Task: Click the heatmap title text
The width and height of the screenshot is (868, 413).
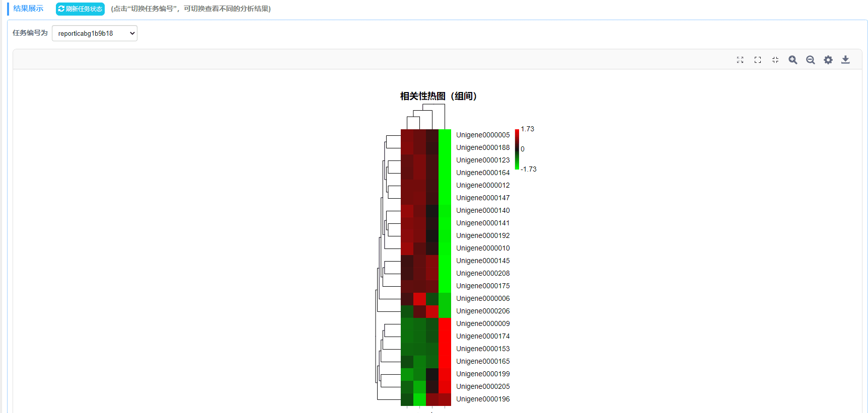Action: coord(438,96)
